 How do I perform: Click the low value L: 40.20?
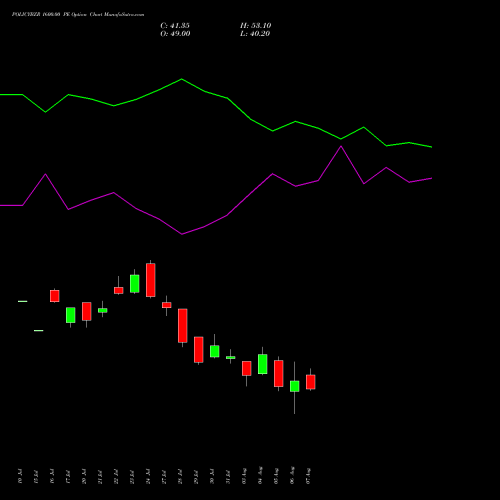255,34
